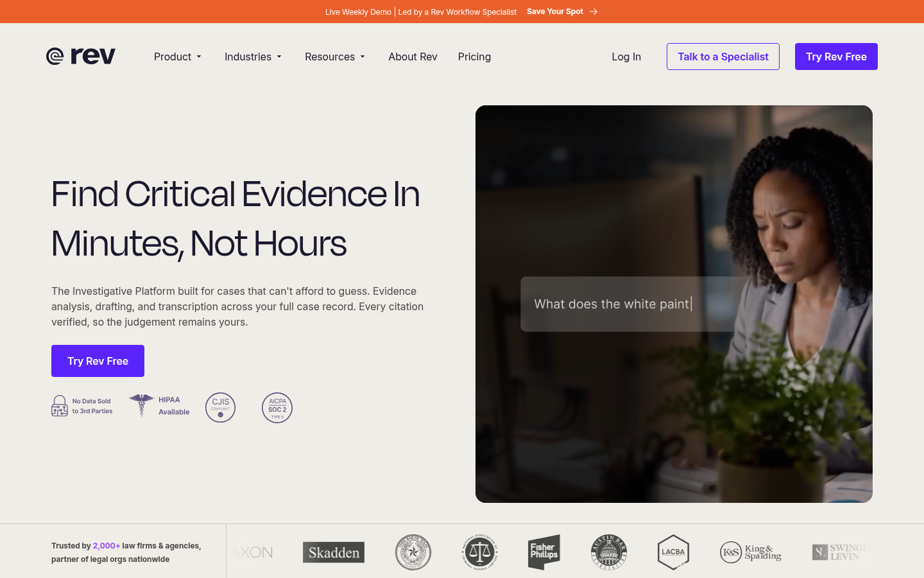Click the 'Minutes, Not Hours' headline line

pos(199,244)
